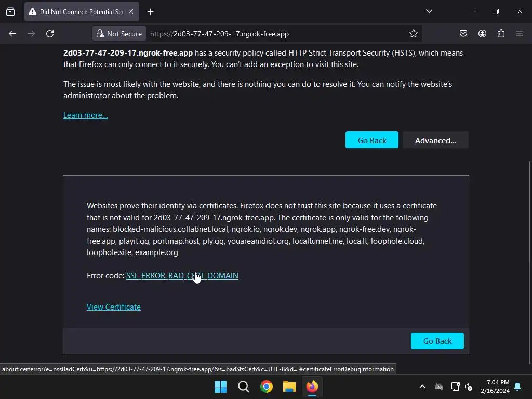Open File Explorer from taskbar
The height and width of the screenshot is (399, 532).
289,387
